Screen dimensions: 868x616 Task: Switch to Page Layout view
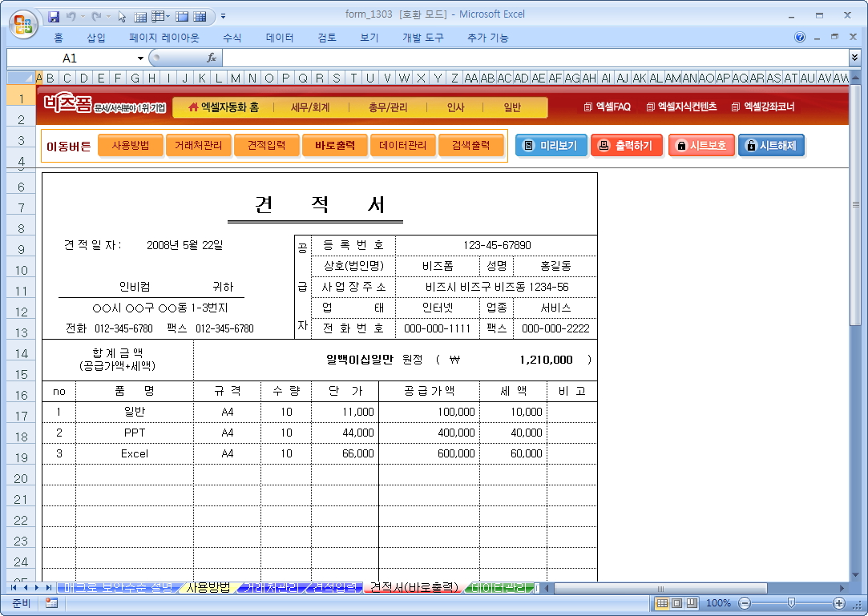click(x=676, y=603)
